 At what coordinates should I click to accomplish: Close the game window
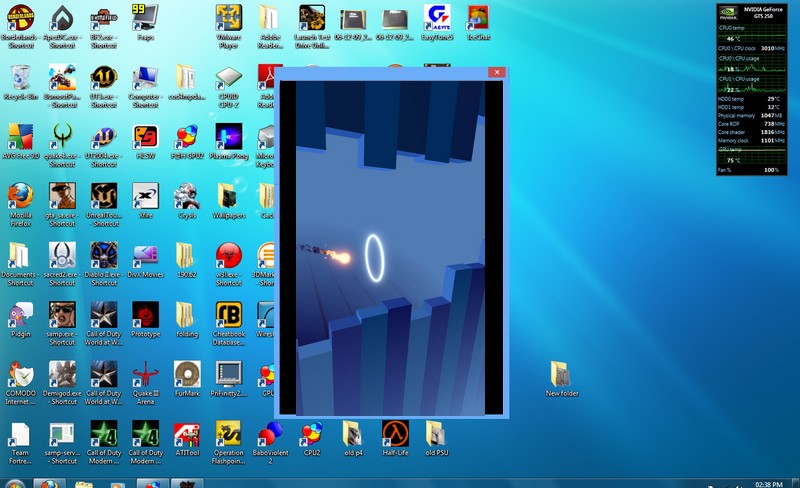[x=495, y=73]
